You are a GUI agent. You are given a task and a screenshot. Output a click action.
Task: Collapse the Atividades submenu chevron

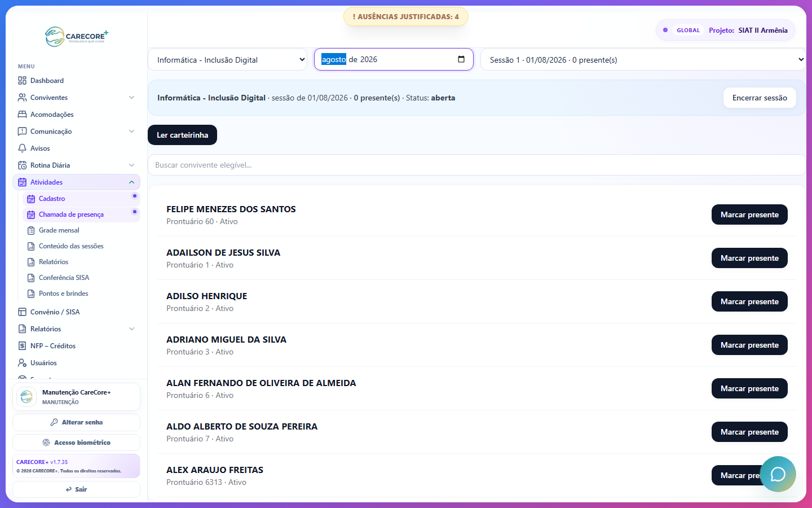[x=131, y=182]
